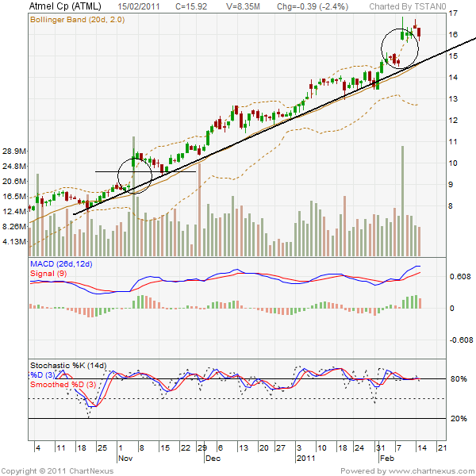The image size is (476, 476).
Task: Click the closing price 'C=15.92'
Action: pos(191,6)
